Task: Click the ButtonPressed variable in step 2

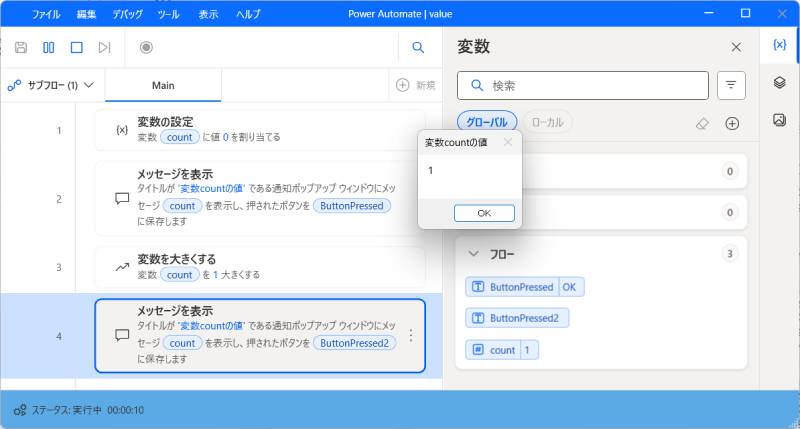Action: [x=352, y=206]
